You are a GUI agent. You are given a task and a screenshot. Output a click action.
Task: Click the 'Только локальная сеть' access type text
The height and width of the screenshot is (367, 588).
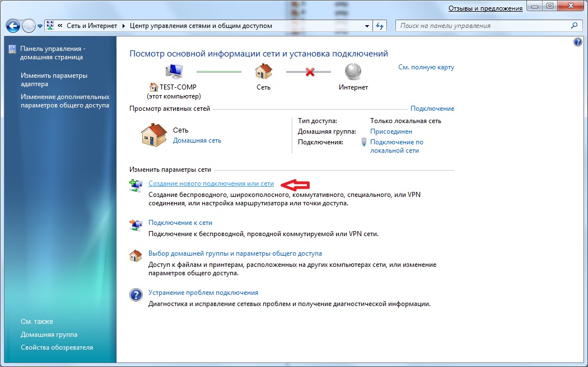point(406,121)
